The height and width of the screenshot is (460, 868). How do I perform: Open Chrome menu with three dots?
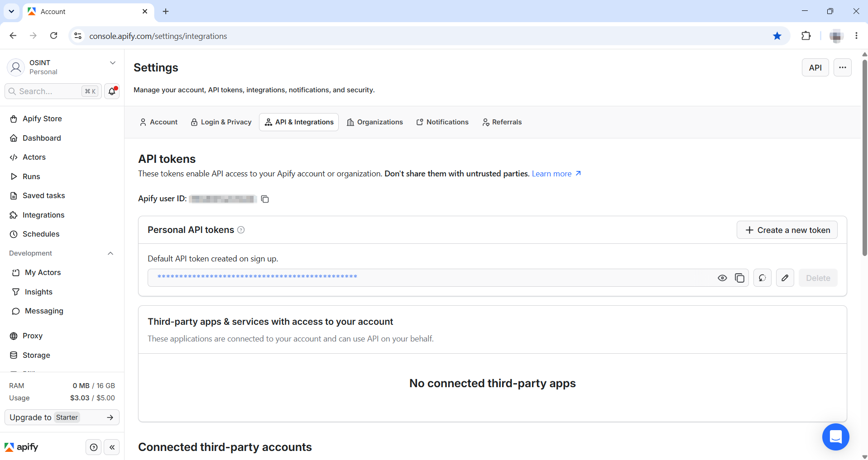click(x=856, y=36)
